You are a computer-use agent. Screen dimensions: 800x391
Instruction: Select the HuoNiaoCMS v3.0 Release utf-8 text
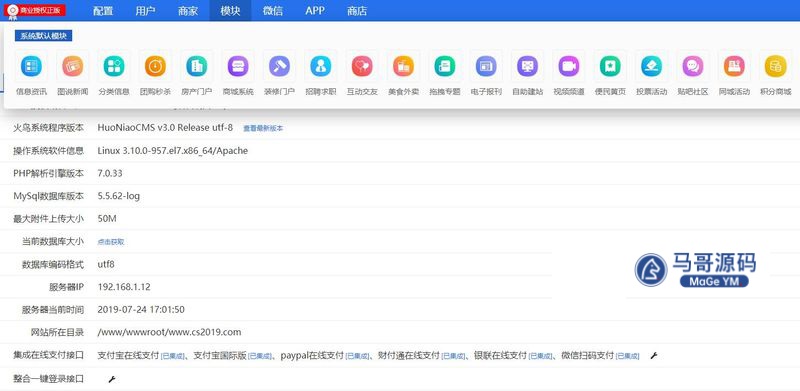tap(165, 128)
